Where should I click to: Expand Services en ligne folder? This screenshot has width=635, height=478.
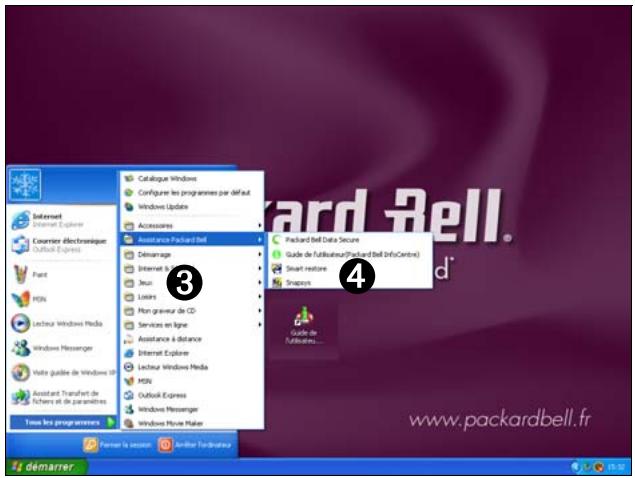point(192,325)
